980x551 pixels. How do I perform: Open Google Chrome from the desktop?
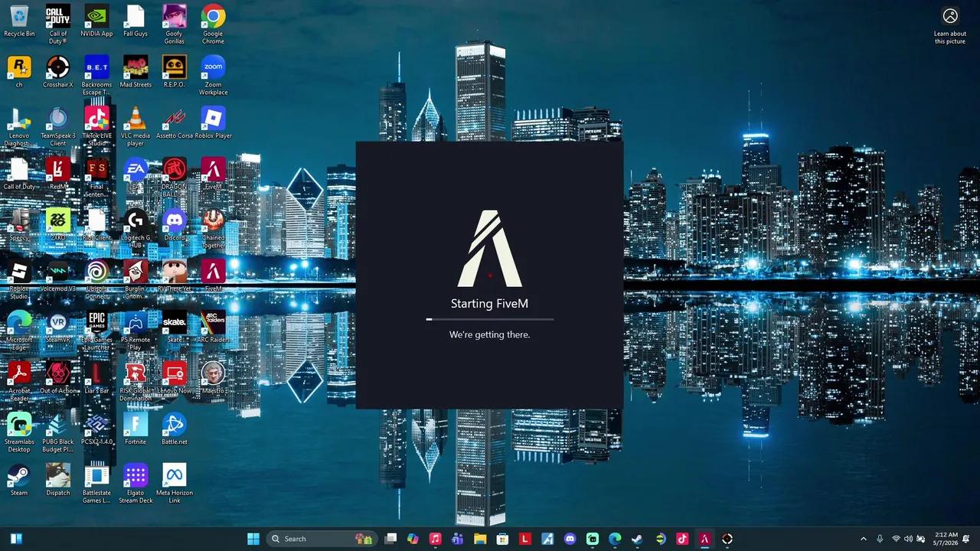click(x=213, y=24)
